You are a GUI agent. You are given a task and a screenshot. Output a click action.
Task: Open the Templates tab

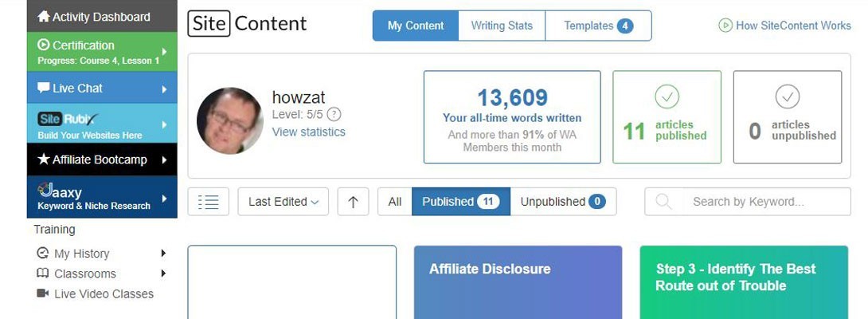point(598,26)
